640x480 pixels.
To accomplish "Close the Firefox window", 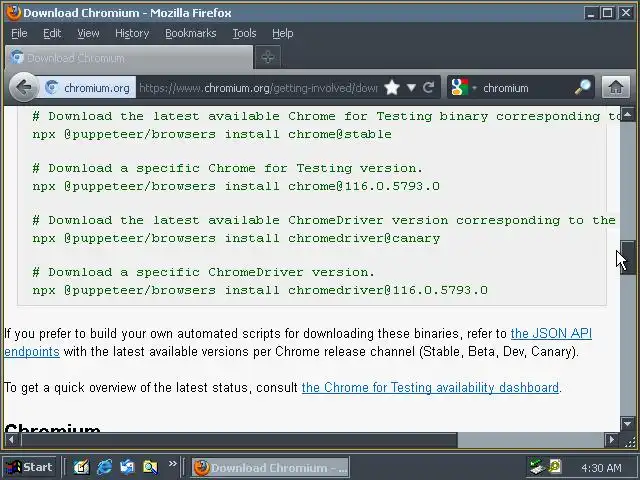I will (x=626, y=13).
